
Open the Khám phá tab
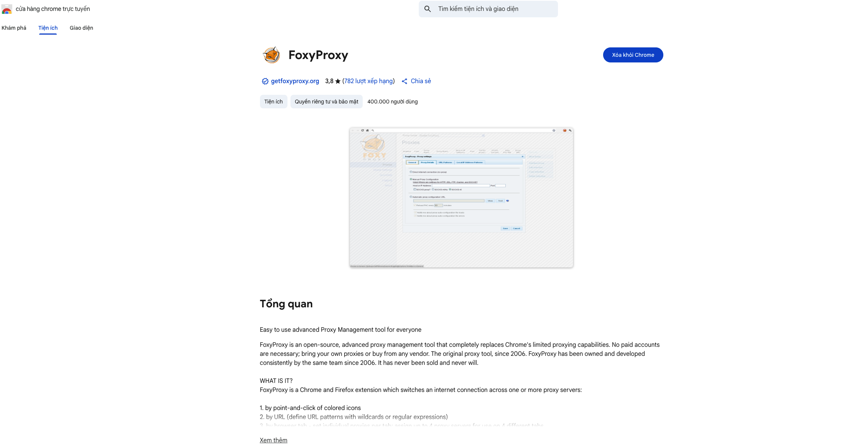click(x=14, y=28)
